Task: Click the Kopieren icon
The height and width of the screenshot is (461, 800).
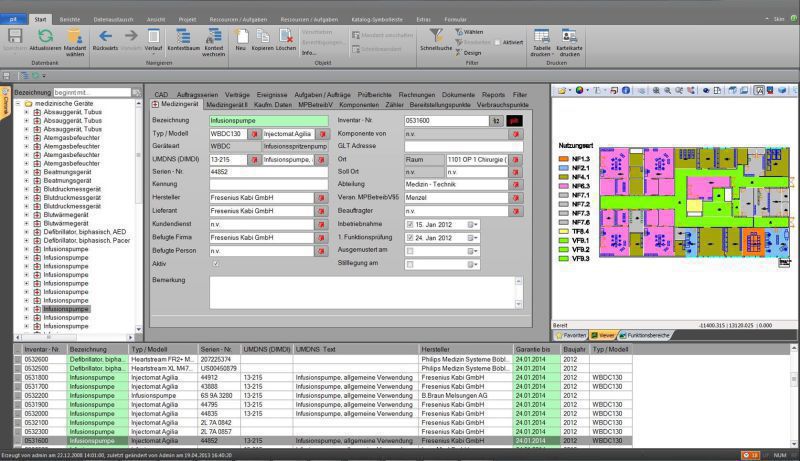Action: click(x=263, y=36)
